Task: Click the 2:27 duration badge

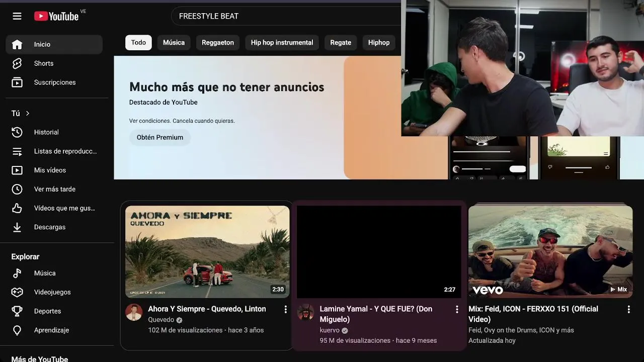Action: [449, 290]
